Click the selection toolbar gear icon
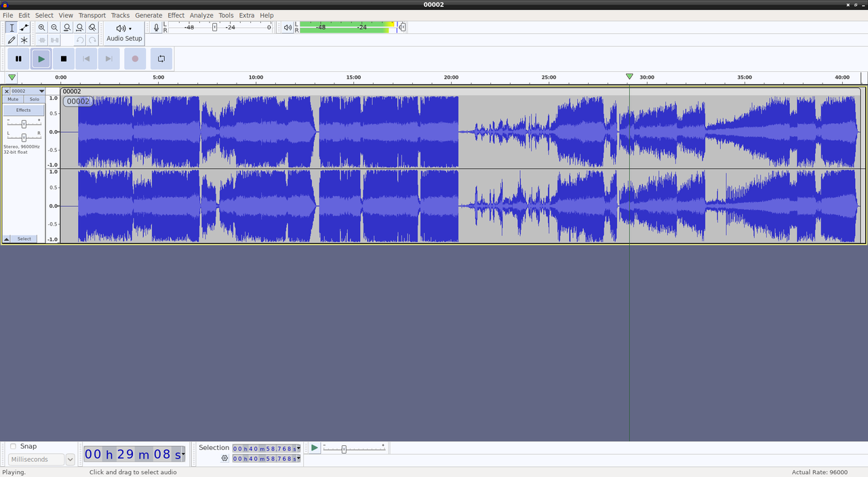 pyautogui.click(x=224, y=459)
